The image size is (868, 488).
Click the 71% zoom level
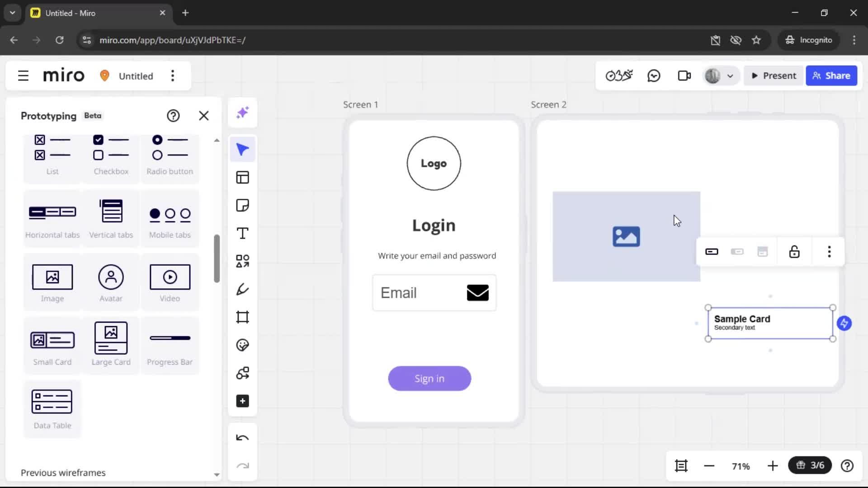(x=741, y=466)
